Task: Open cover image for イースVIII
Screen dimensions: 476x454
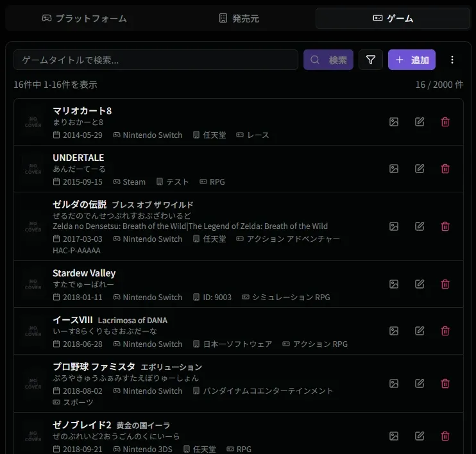Action: point(394,331)
